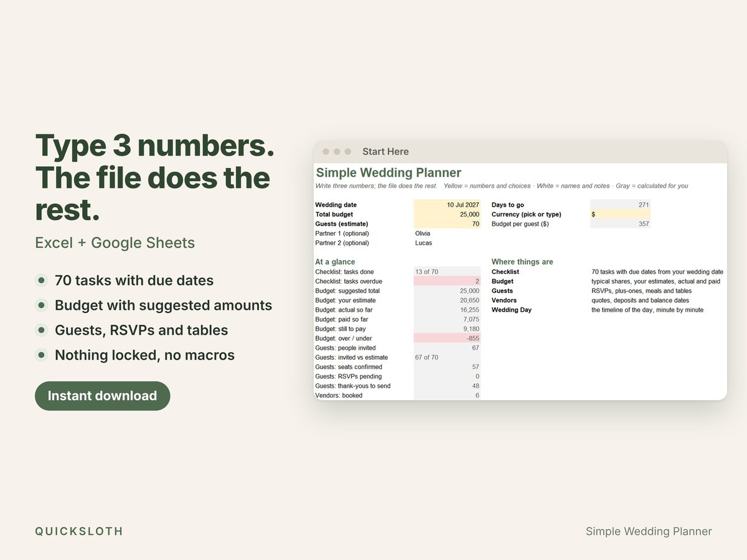
Task: Open the Vendors link under Where things are
Action: (504, 301)
